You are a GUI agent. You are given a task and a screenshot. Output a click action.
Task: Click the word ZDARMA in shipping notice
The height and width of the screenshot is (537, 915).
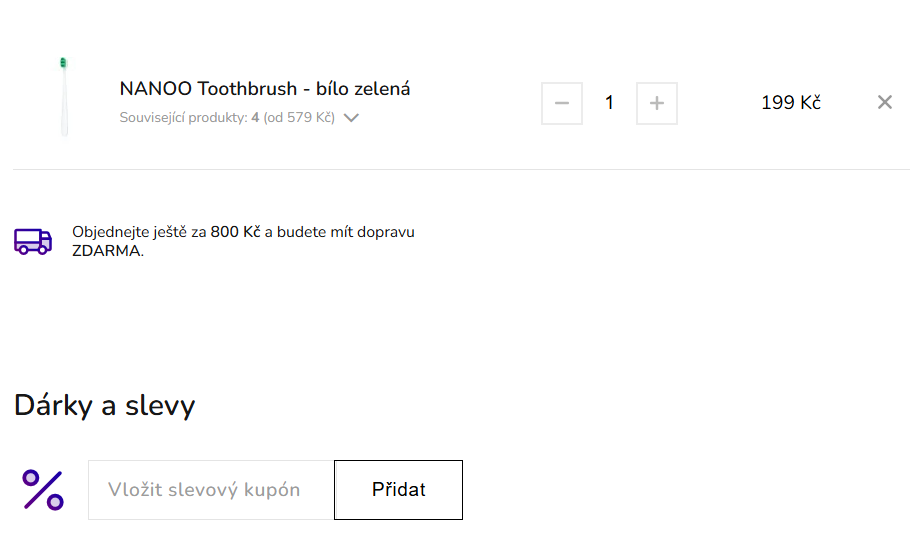click(106, 251)
